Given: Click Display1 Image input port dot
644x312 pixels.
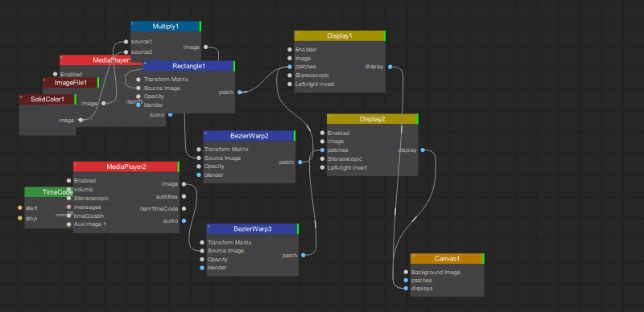Looking at the screenshot, I should point(290,58).
